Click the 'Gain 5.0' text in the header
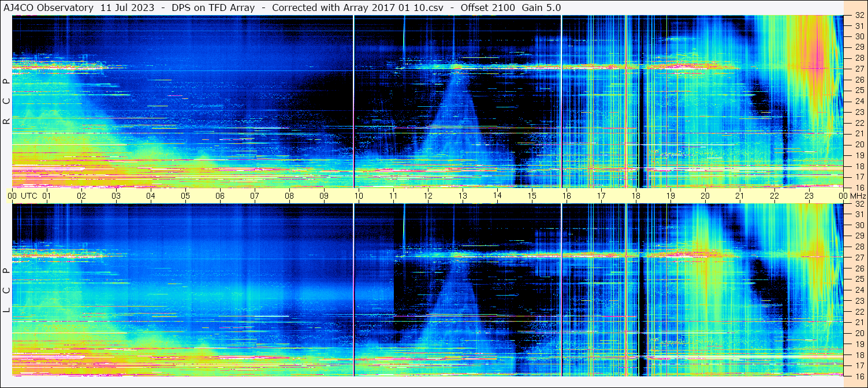The width and height of the screenshot is (868, 388). coord(541,8)
